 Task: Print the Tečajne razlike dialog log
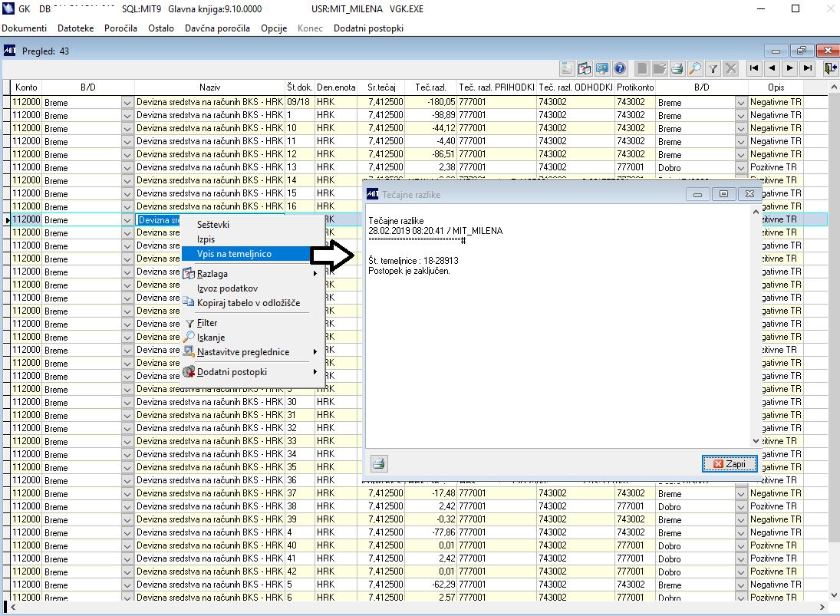[379, 463]
